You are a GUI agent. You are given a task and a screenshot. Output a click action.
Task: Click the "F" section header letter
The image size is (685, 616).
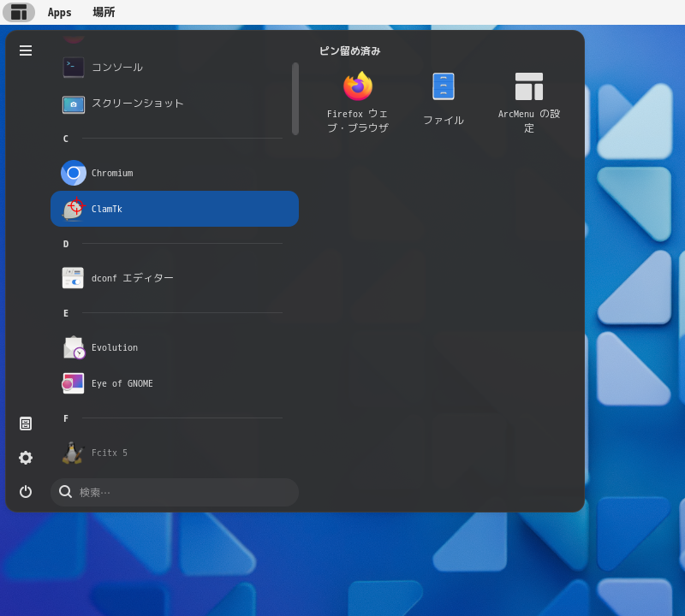66,418
